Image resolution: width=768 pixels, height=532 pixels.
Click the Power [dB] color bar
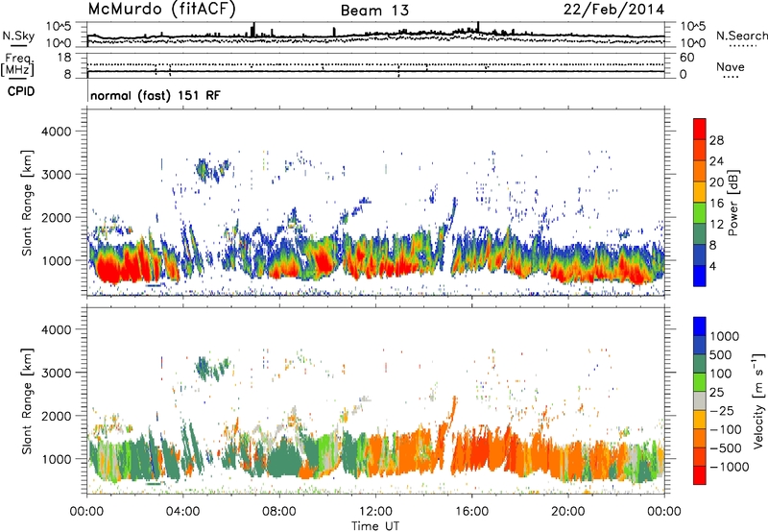[x=700, y=203]
